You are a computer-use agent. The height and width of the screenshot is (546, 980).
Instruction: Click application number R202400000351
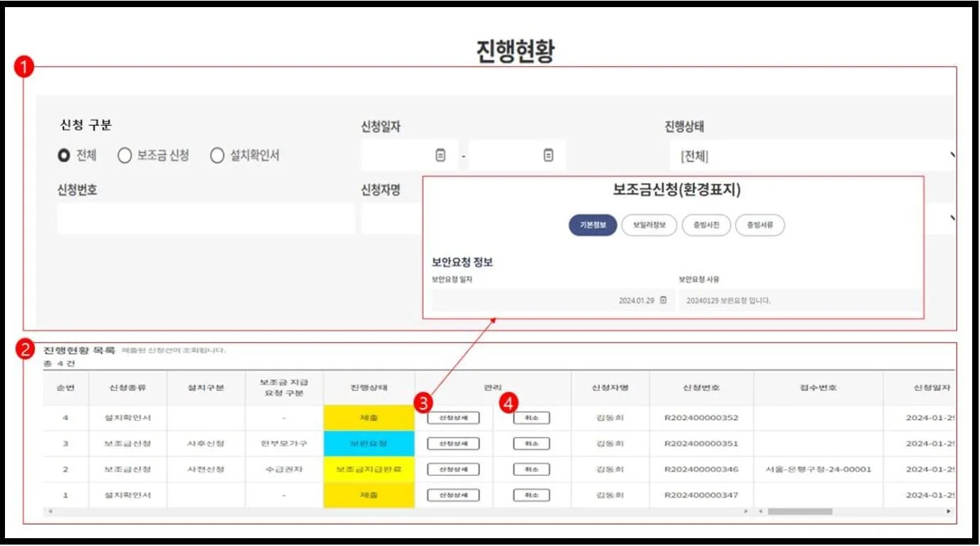point(701,444)
